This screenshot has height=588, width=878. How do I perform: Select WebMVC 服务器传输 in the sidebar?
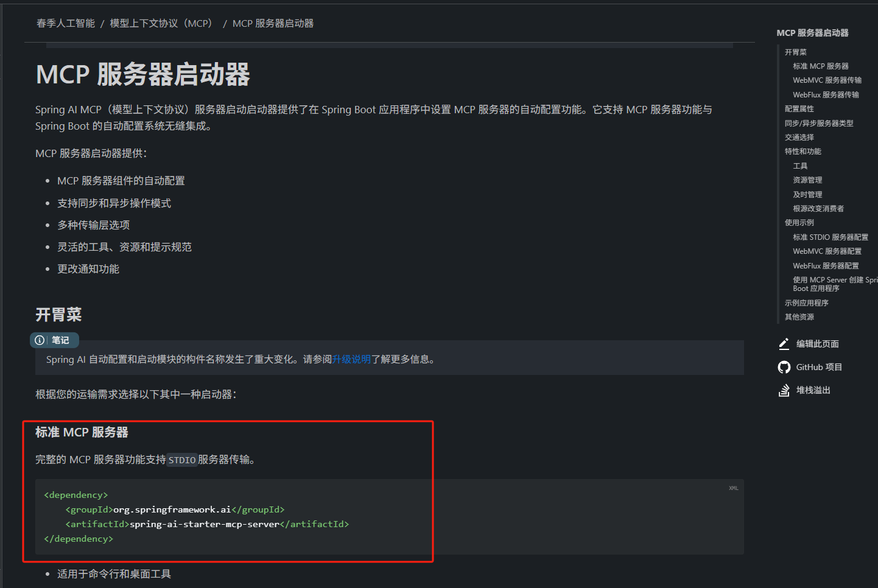click(x=827, y=80)
